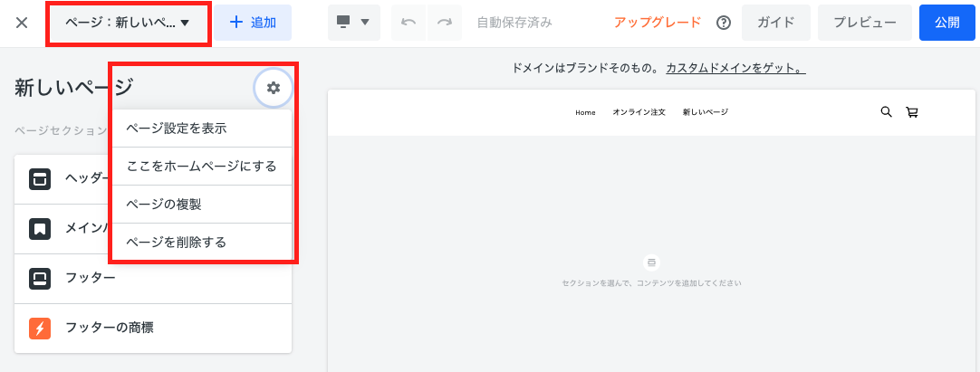Select ページの複製 menu item

201,204
